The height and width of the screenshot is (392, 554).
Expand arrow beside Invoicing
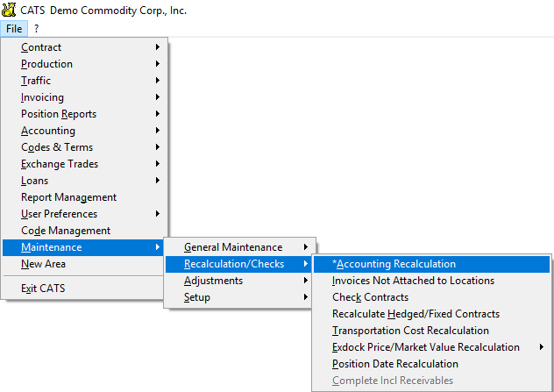158,96
